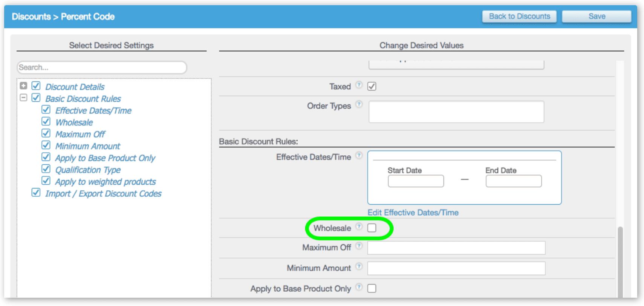Uncheck Wholesale in the settings tree
The height and width of the screenshot is (306, 644).
[46, 121]
